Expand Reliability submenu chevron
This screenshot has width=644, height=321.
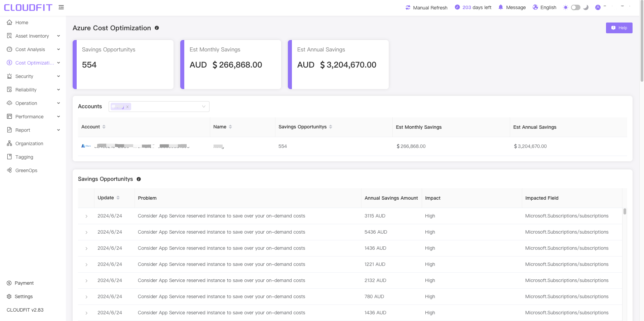click(x=59, y=90)
